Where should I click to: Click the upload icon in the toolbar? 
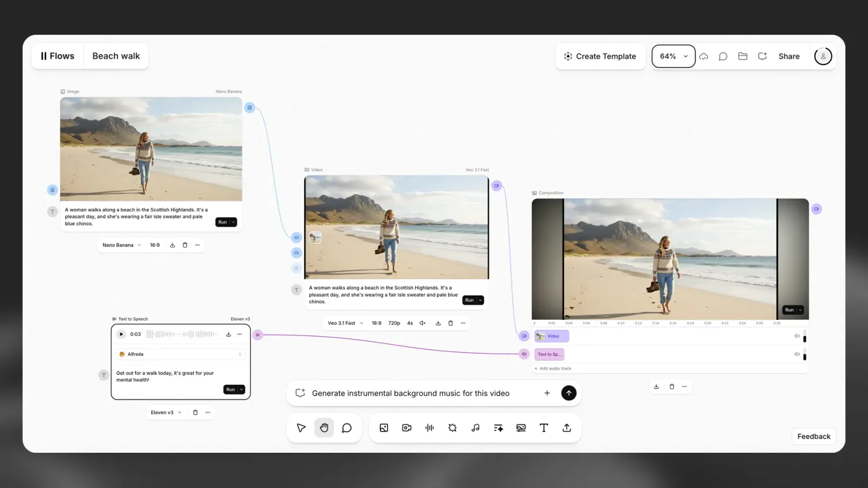pyautogui.click(x=566, y=428)
